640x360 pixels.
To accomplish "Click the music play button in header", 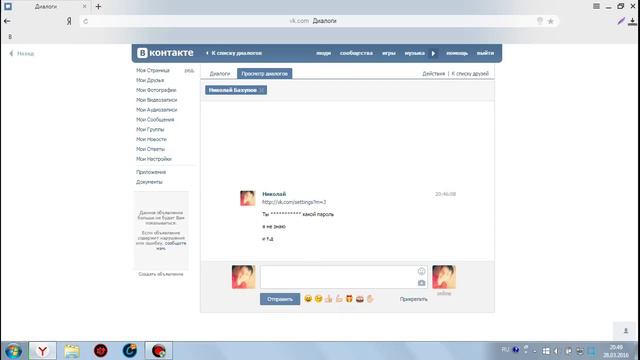I will [x=433, y=53].
